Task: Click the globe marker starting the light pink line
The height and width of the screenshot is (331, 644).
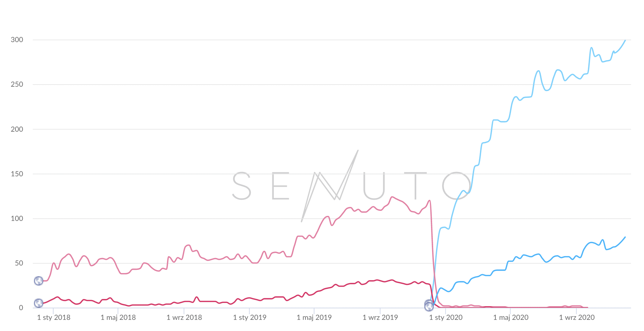Action: pos(38,281)
